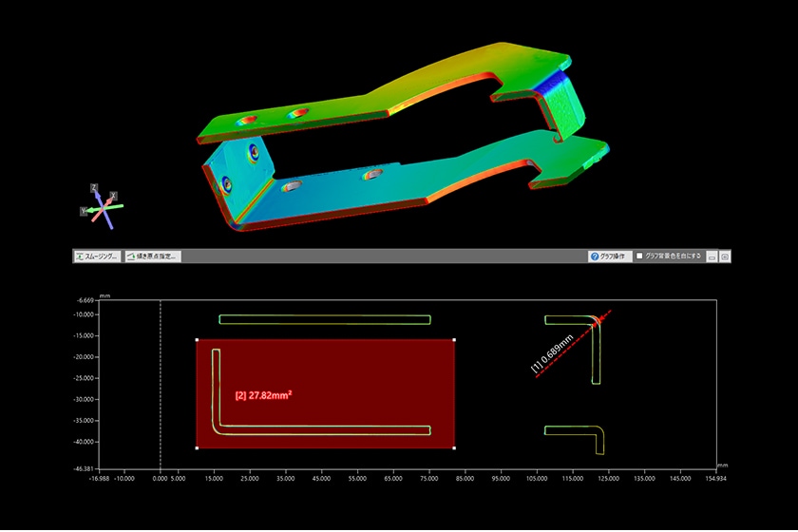Click the bottom-right handle of red area box
Viewport: 798px width, 532px height.
point(454,447)
